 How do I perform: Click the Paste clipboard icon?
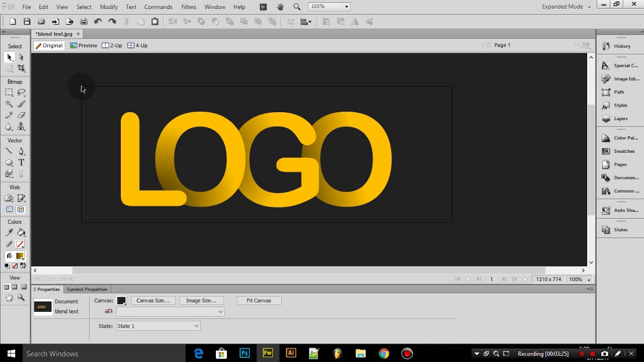[x=155, y=22]
